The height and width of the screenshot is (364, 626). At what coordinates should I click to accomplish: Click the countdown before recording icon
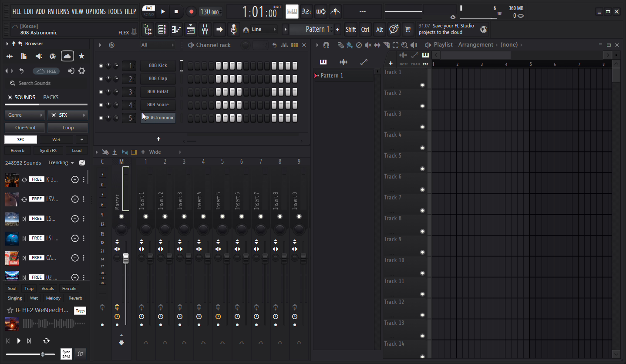click(x=306, y=11)
